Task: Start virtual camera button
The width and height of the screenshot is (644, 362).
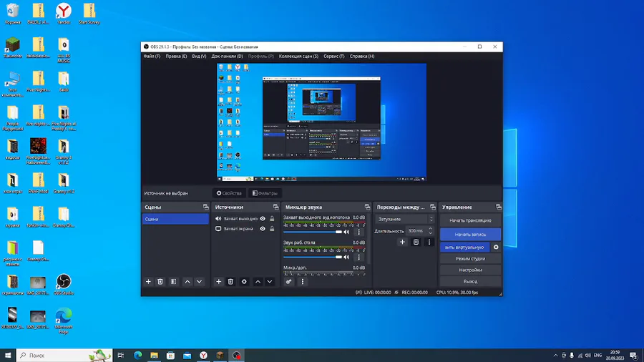Action: point(464,247)
